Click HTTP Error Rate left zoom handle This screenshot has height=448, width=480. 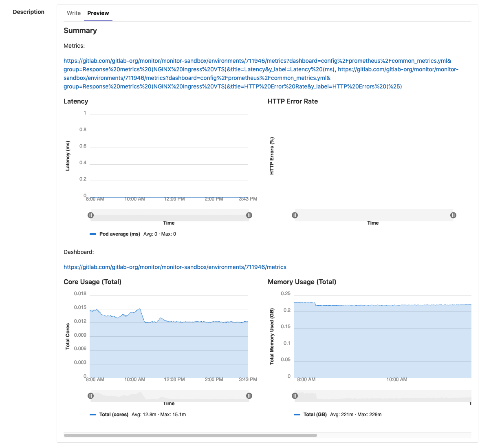pos(295,215)
